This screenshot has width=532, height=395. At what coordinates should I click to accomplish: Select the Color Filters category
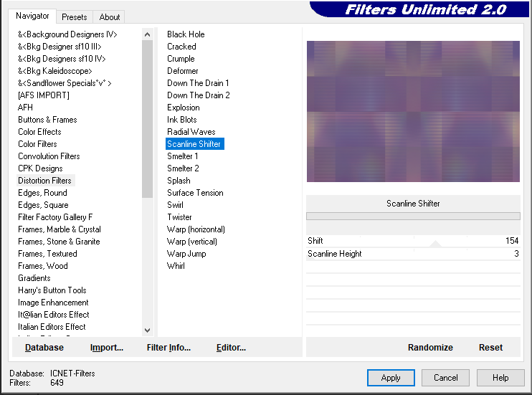click(x=37, y=144)
